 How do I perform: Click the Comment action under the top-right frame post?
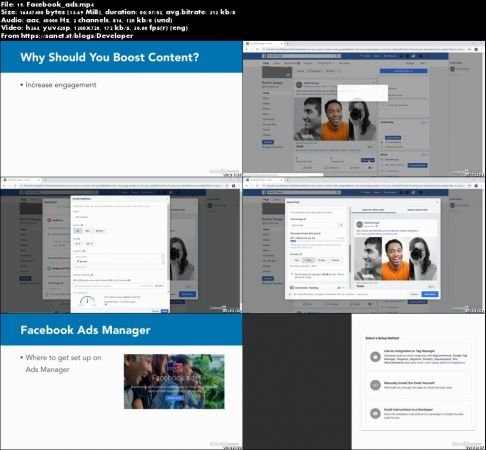pyautogui.click(x=331, y=168)
